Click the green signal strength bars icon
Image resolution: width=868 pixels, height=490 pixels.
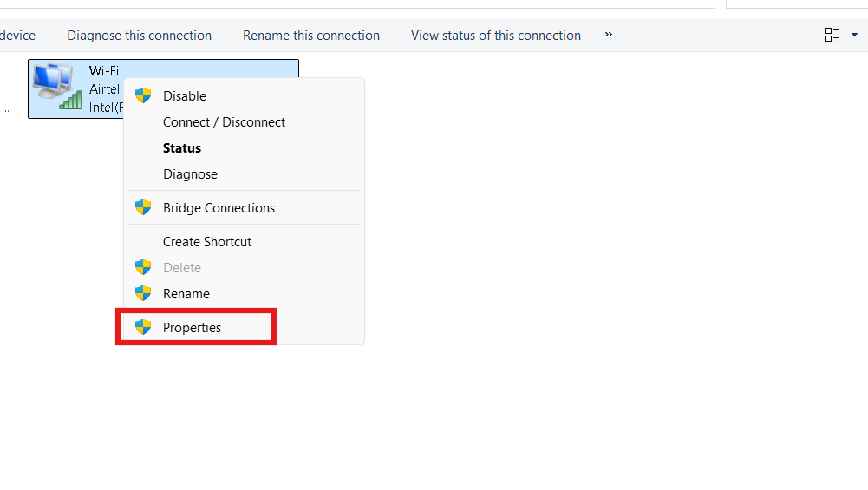point(71,101)
